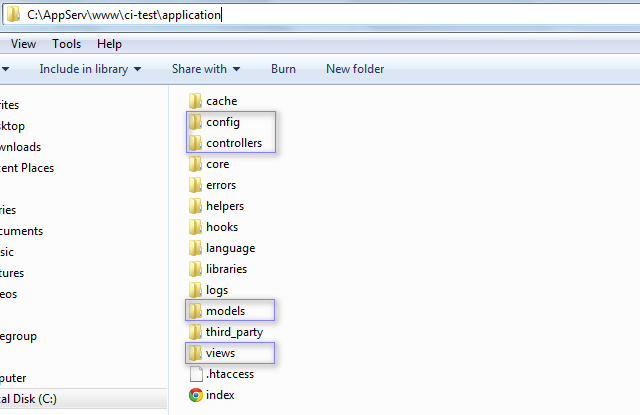Open Recent Places in navigation pane
640x415 pixels.
pos(27,168)
